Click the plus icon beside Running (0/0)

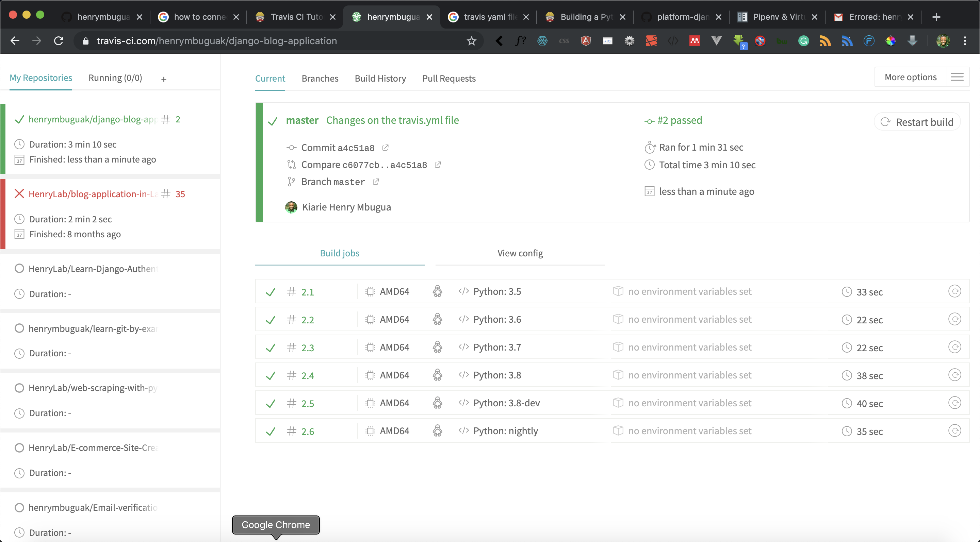click(164, 79)
